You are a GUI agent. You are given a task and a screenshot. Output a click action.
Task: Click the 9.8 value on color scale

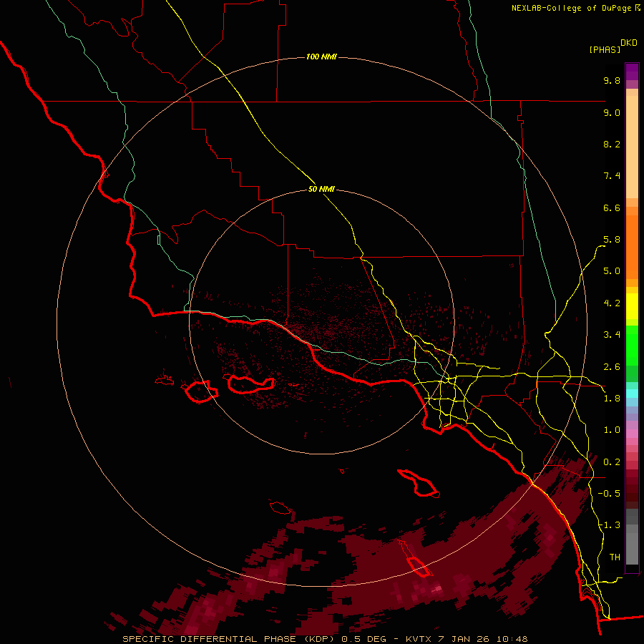coord(612,80)
